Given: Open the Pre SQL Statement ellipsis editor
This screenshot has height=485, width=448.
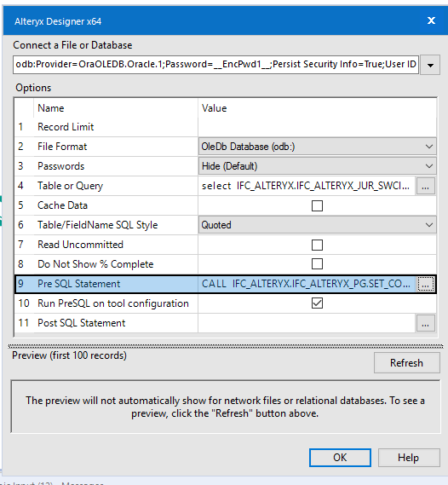Looking at the screenshot, I should click(426, 284).
